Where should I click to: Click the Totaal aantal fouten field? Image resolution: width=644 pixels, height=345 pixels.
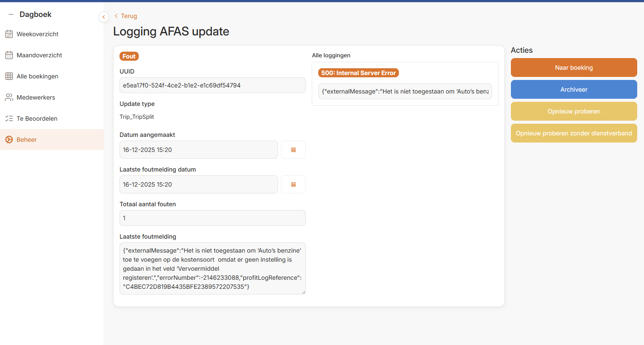coord(212,218)
